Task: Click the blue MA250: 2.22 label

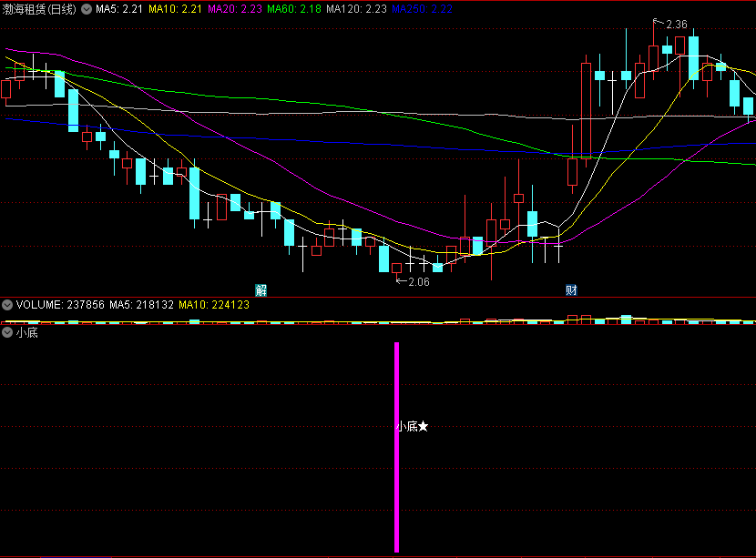Action: point(423,9)
